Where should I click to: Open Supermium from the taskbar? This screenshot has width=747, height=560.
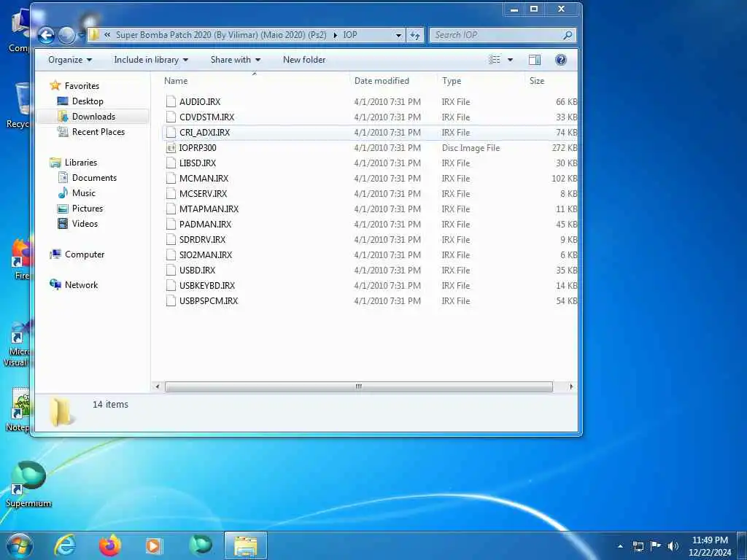coord(201,545)
